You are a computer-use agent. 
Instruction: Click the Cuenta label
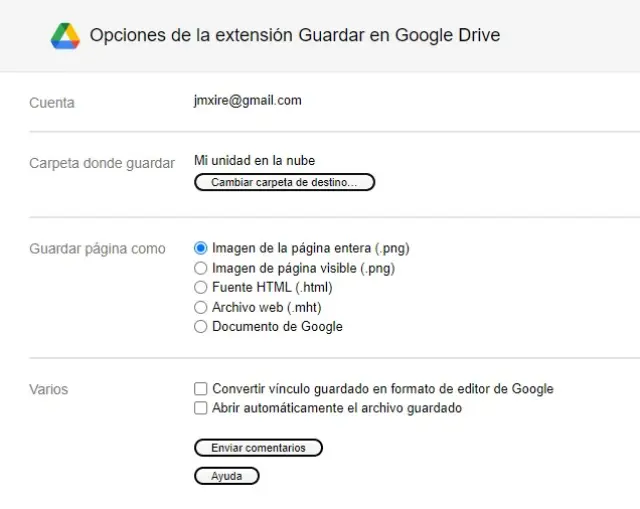click(x=52, y=102)
